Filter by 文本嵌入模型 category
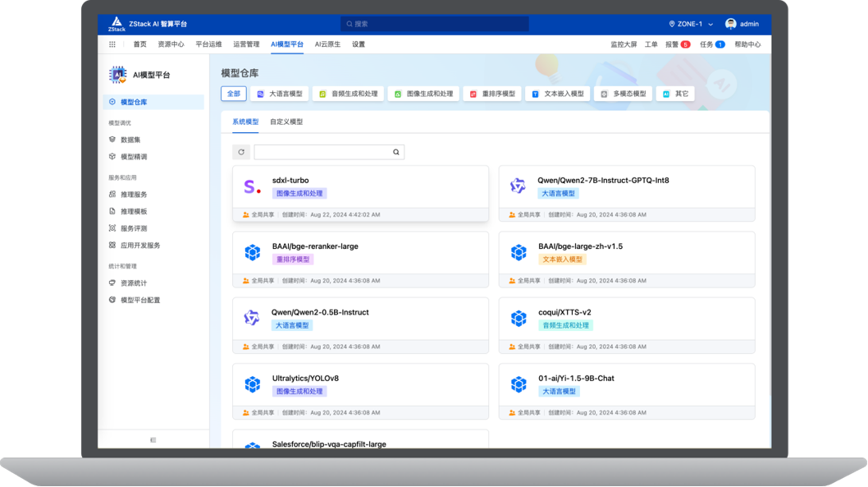 tap(557, 94)
